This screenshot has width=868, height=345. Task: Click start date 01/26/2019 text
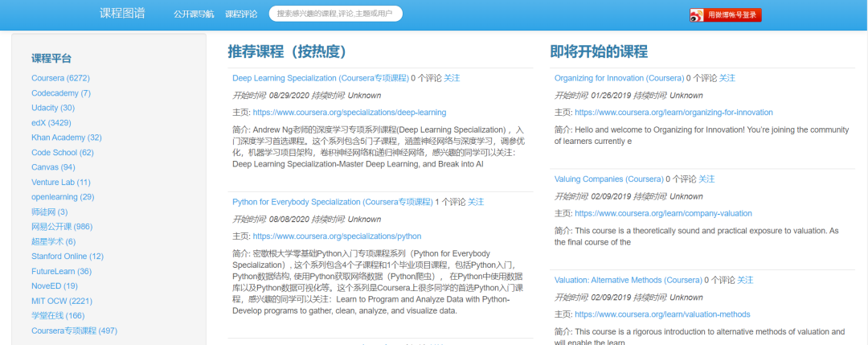(x=611, y=95)
